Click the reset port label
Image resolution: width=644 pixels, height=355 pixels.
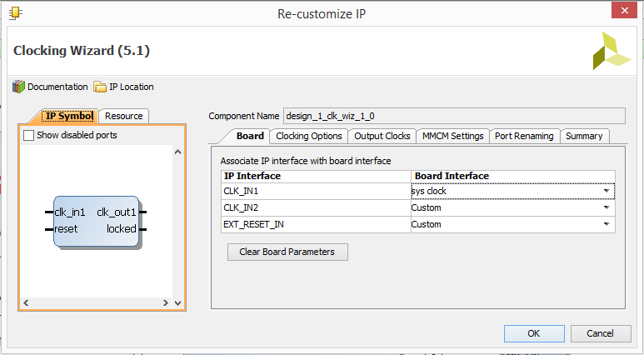pos(66,229)
